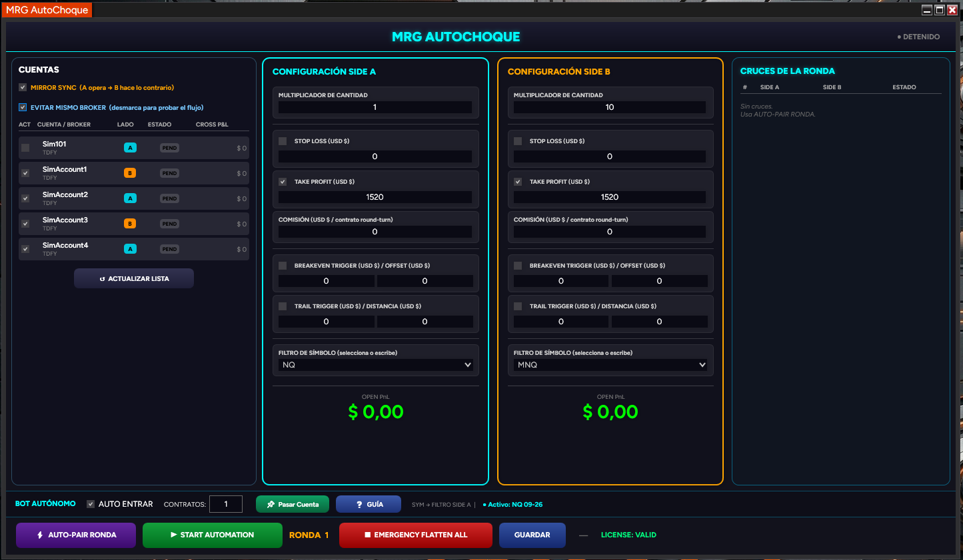Click the Side A breakeven trigger field
963x560 pixels.
coord(327,281)
